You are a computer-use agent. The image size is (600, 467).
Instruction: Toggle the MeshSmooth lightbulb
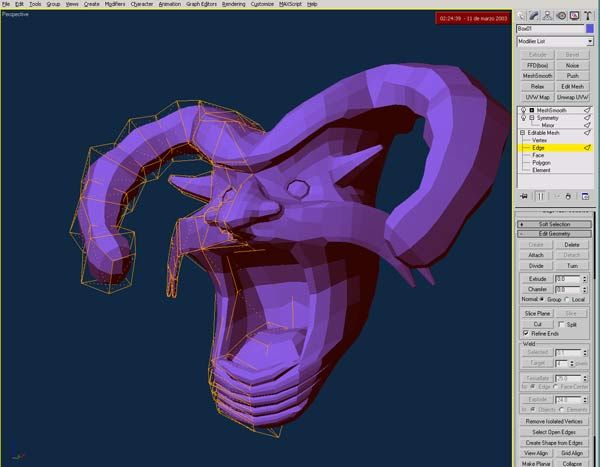(523, 110)
